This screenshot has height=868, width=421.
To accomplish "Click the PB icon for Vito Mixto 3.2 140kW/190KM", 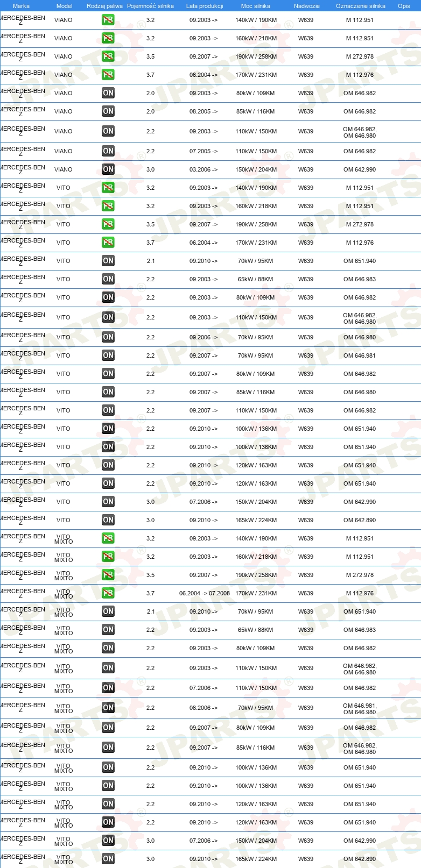I will coord(108,538).
